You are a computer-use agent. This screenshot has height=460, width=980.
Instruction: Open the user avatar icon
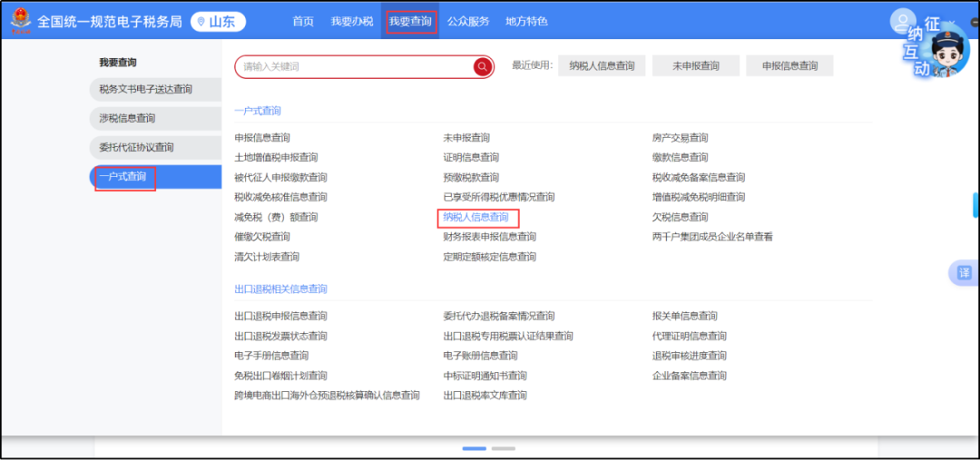[903, 21]
